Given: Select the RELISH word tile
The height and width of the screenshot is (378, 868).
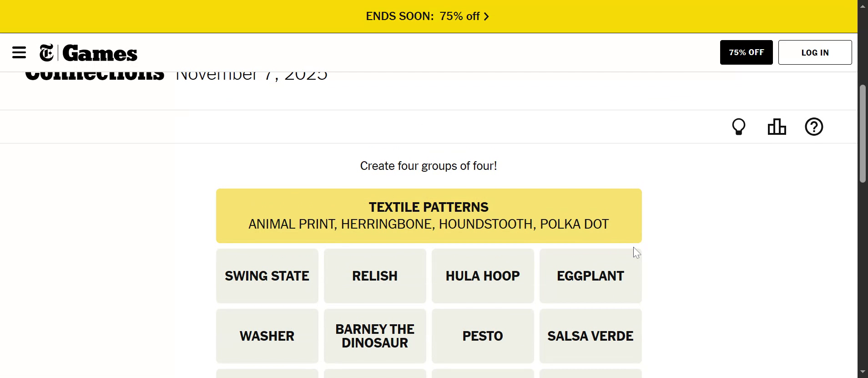Looking at the screenshot, I should [375, 276].
